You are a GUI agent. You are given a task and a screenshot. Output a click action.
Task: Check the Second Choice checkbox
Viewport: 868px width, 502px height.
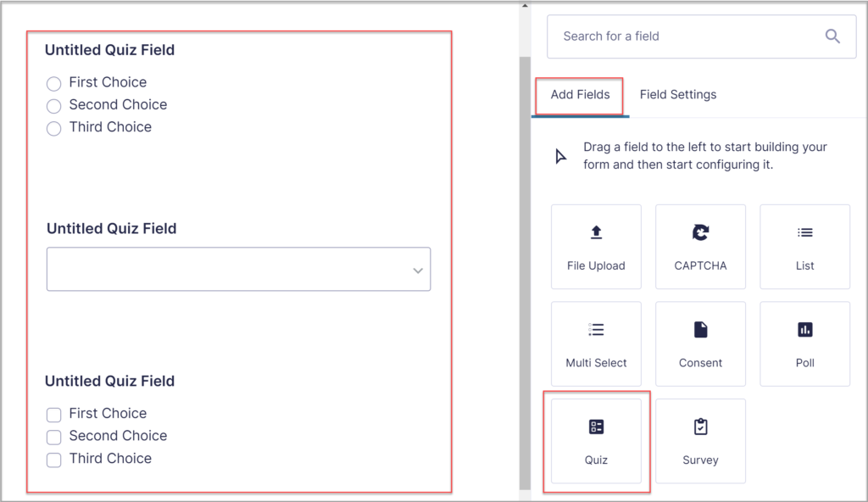click(53, 436)
